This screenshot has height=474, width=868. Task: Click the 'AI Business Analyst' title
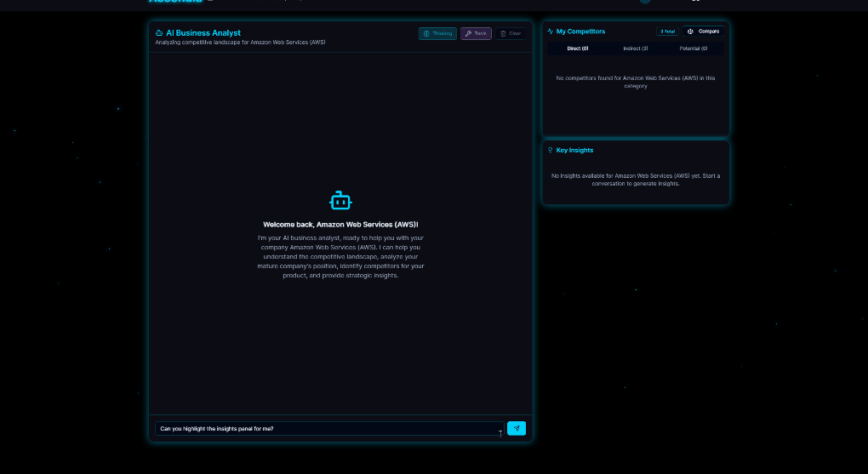(x=203, y=33)
